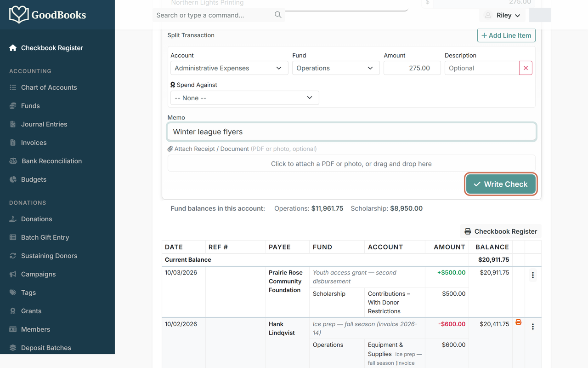The height and width of the screenshot is (368, 588).
Task: Click the Chart of Accounts list icon
Action: (x=13, y=87)
